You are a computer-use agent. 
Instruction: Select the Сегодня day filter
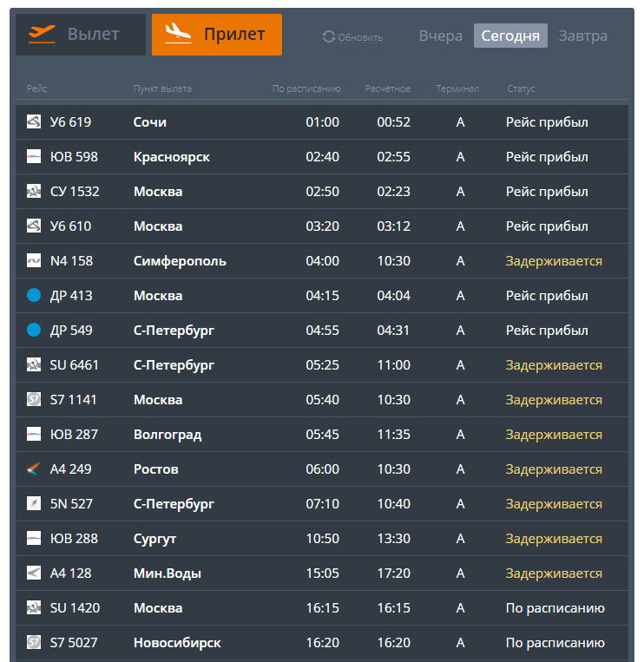coord(510,36)
